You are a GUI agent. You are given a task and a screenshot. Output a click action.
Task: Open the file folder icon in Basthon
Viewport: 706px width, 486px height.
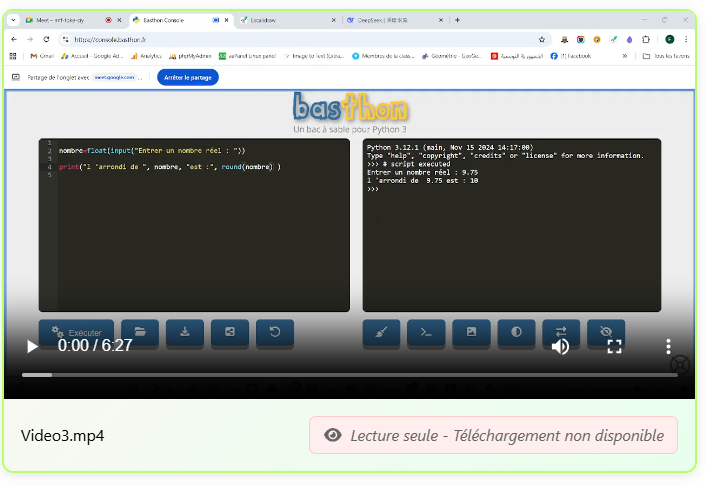tap(140, 333)
